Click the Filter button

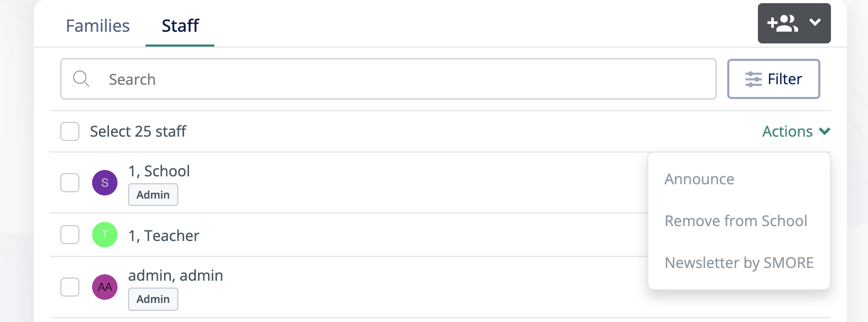pos(774,78)
